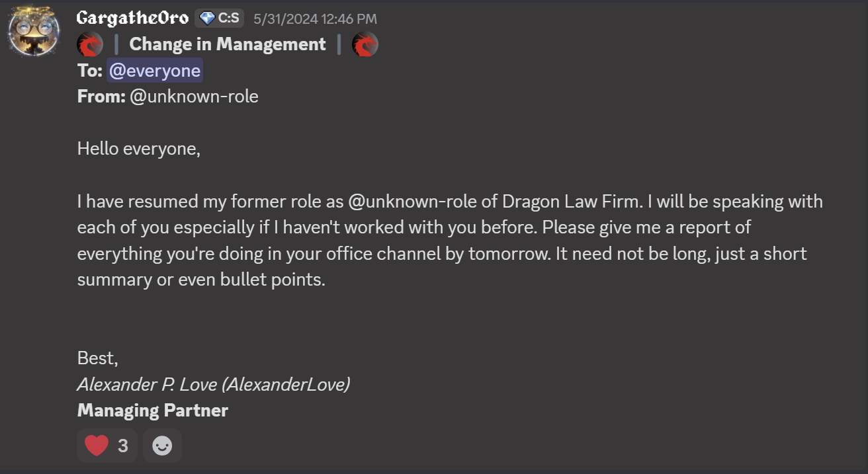The image size is (868, 474).
Task: Click the Best, closing line
Action: (x=97, y=358)
